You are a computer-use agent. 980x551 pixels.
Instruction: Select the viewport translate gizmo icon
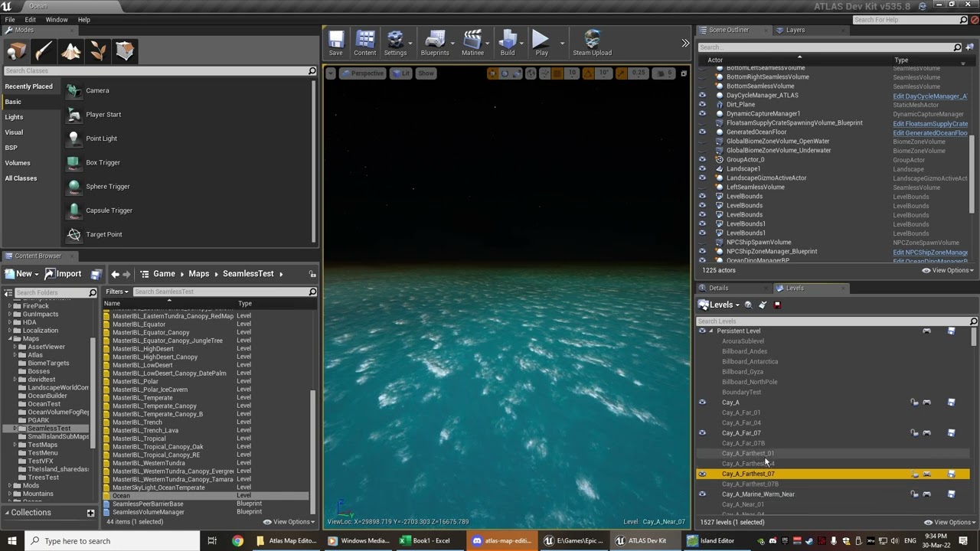pos(492,73)
